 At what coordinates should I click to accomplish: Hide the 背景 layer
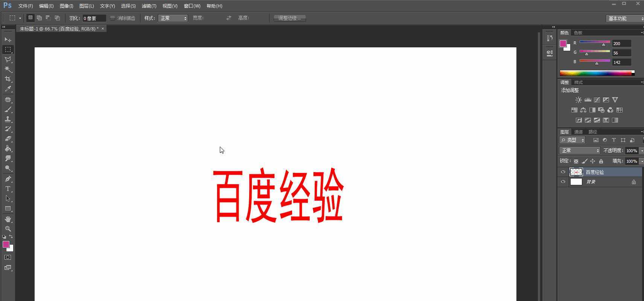563,182
